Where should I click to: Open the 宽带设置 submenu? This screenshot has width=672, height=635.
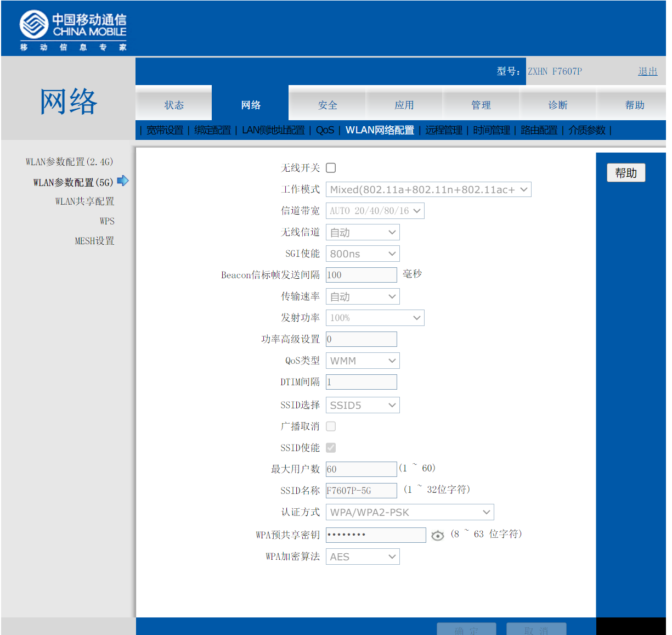point(165,130)
